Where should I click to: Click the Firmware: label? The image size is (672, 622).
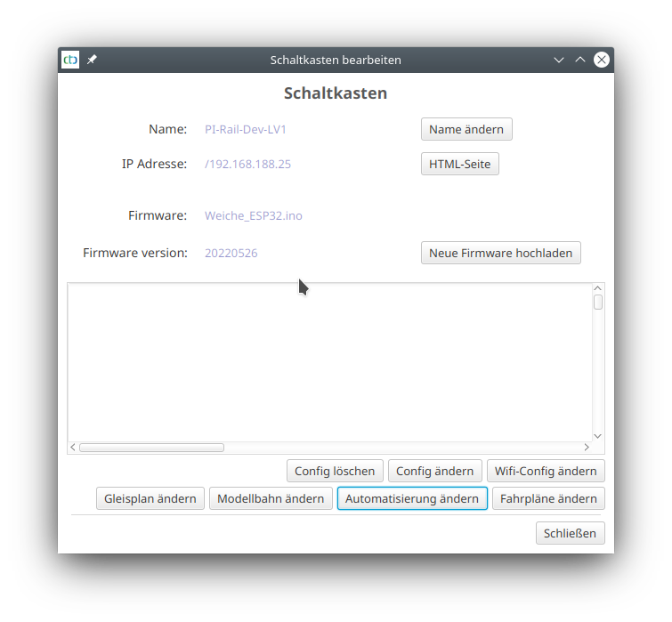158,215
